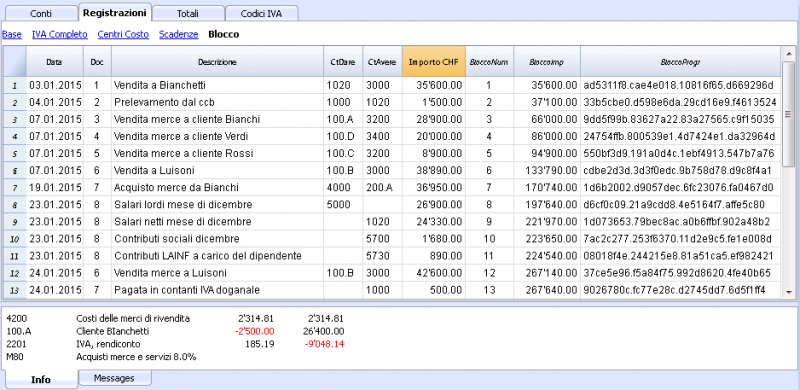This screenshot has height=390, width=800.
Task: Open the Codici IVA tab
Action: (261, 14)
